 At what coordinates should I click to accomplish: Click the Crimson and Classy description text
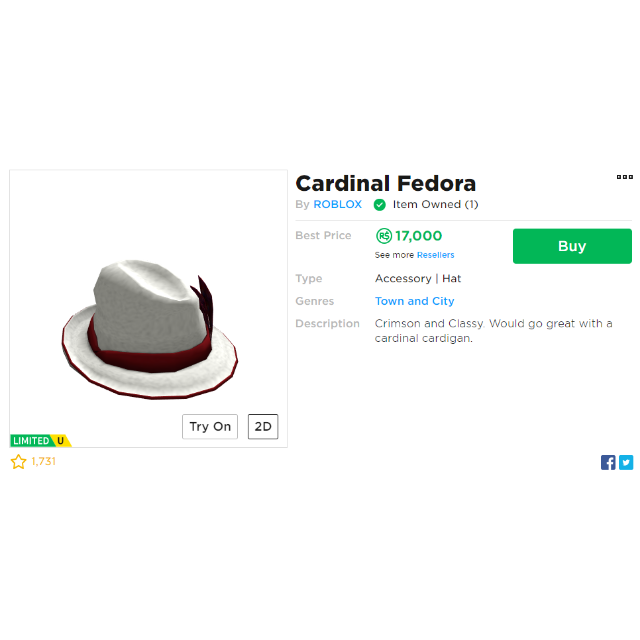(x=493, y=331)
